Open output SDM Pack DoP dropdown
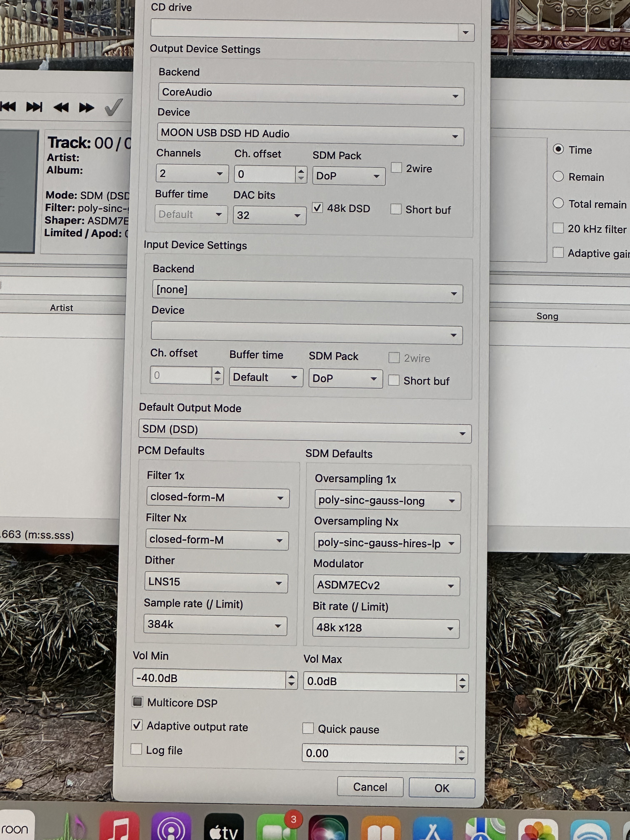The height and width of the screenshot is (840, 630). [349, 176]
